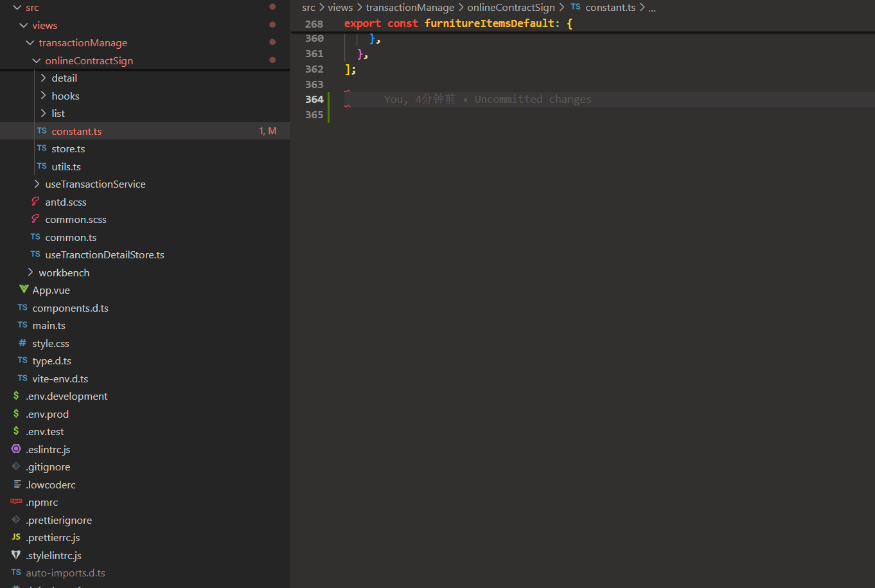The image size is (875, 588).
Task: Select transactionManage in the breadcrumb
Action: tap(410, 7)
